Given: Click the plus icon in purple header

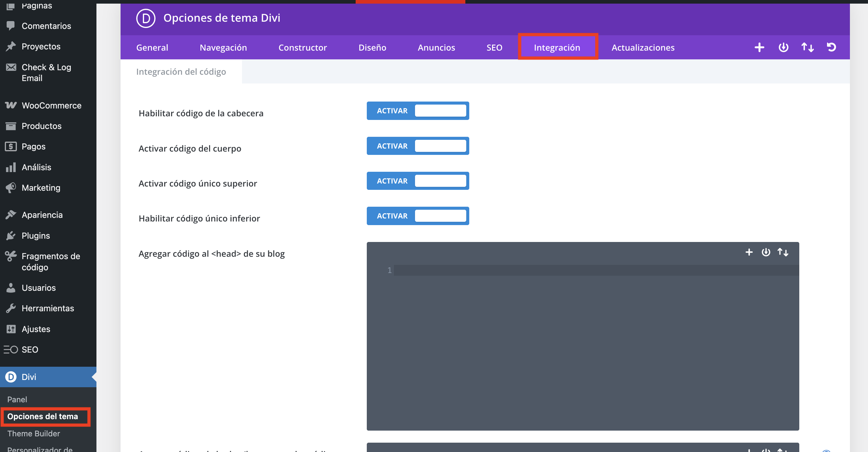Looking at the screenshot, I should 759,47.
